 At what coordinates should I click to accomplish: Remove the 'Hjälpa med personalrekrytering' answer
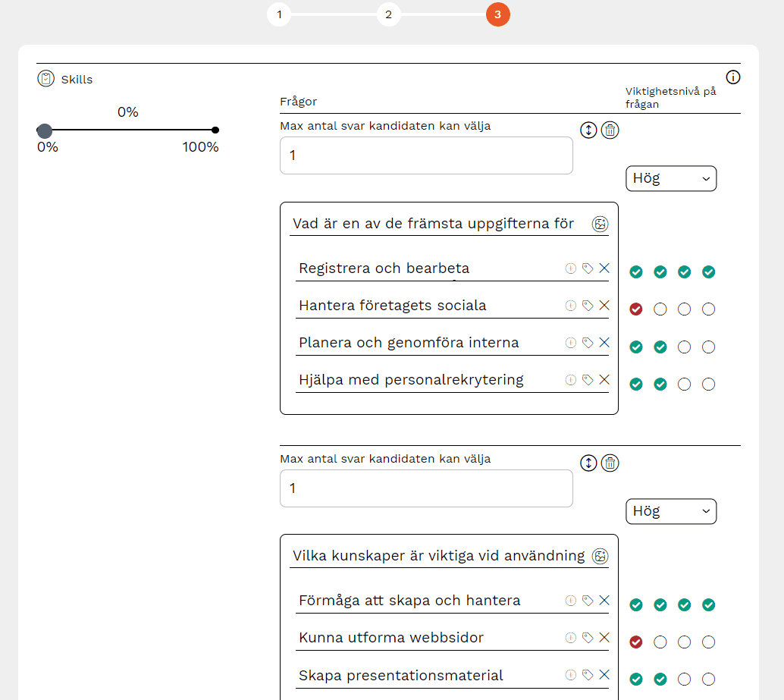click(604, 380)
